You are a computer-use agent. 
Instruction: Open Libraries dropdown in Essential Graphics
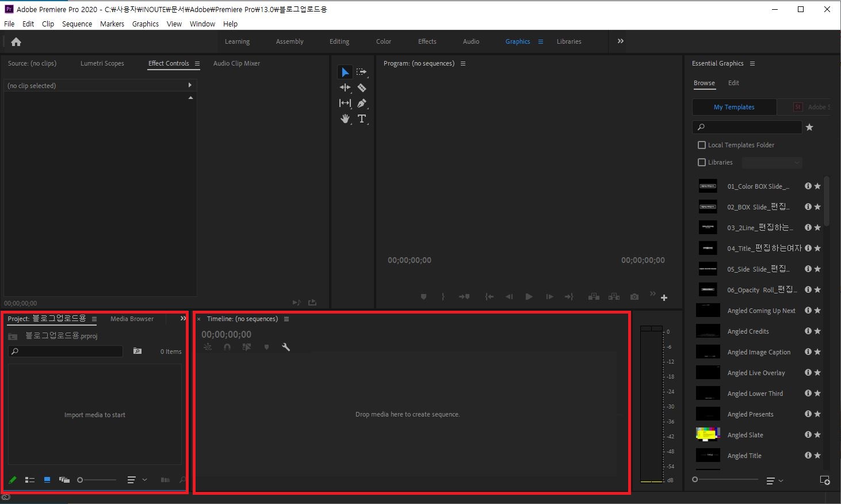[x=771, y=163]
